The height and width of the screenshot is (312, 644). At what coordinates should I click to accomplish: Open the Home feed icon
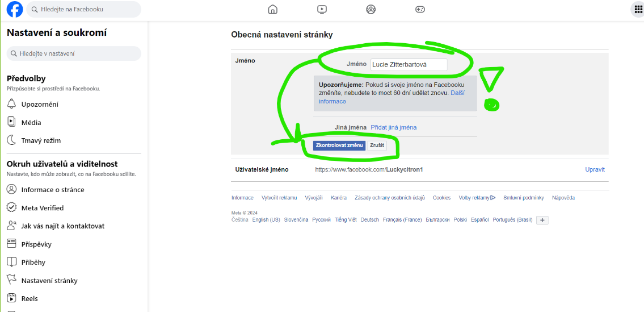pos(273,9)
